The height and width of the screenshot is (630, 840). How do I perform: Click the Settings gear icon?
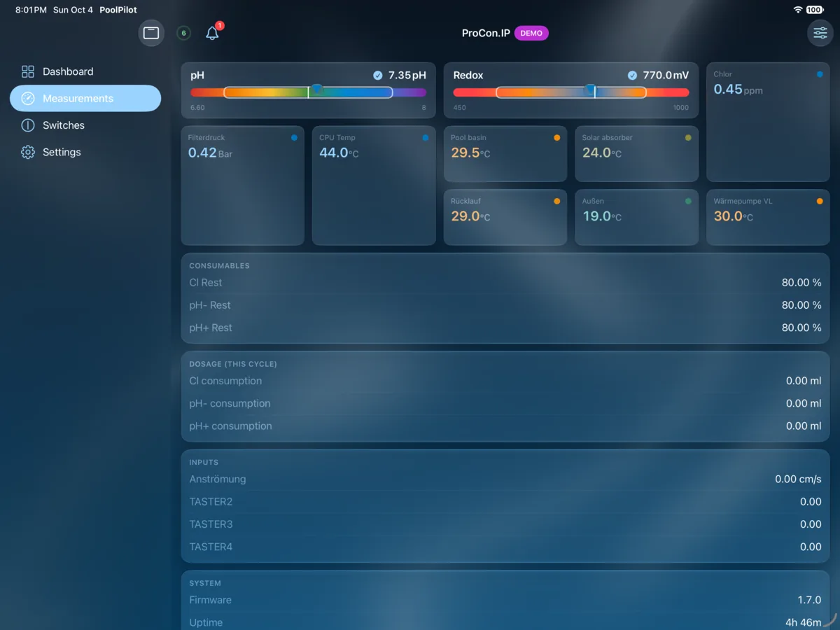coord(28,152)
